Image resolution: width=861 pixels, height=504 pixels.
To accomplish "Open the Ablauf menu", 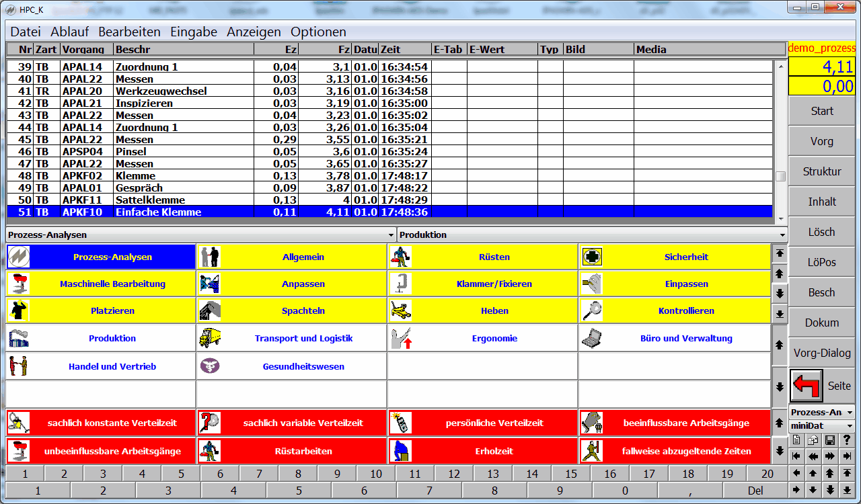I will [69, 32].
